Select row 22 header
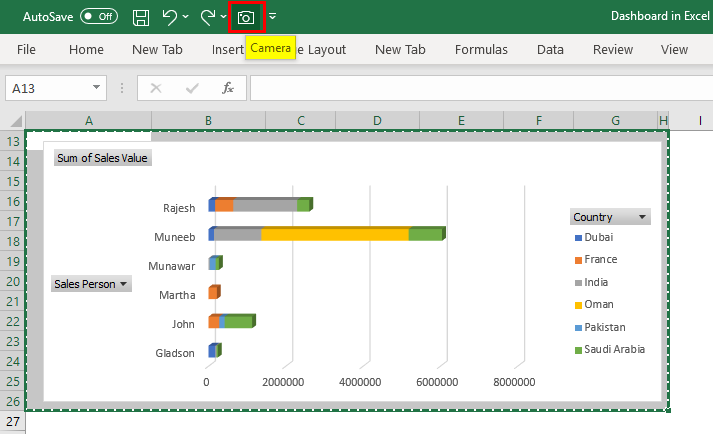This screenshot has height=434, width=713. click(13, 321)
